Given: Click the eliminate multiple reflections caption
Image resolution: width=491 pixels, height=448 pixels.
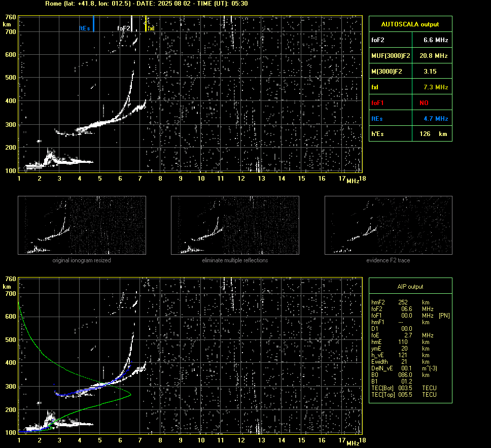Looking at the screenshot, I should coord(235,260).
